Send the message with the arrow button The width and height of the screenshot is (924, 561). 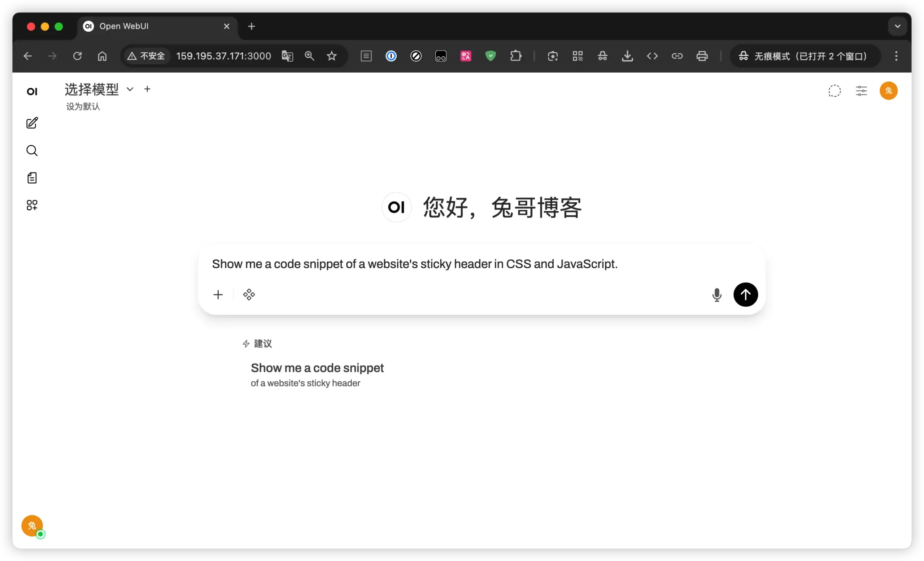click(x=745, y=294)
